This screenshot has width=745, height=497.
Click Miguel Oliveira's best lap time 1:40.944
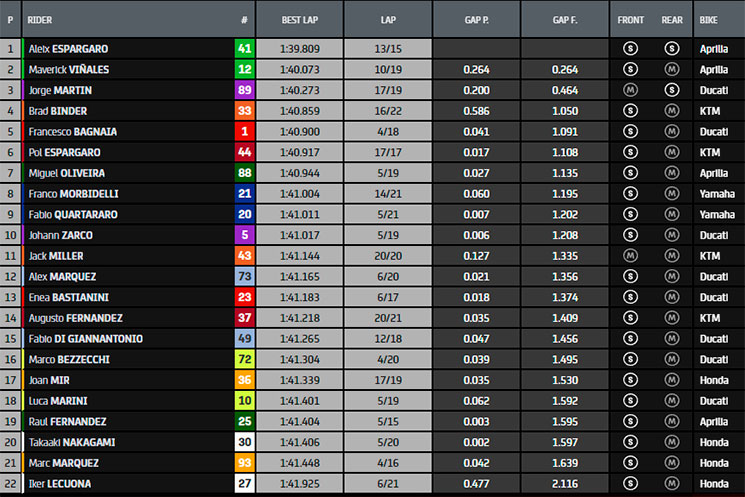tap(299, 172)
